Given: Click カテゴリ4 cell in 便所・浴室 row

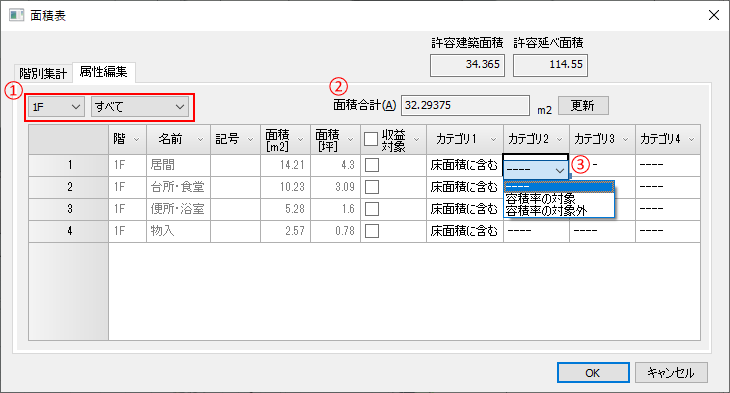Looking at the screenshot, I should coord(668,209).
